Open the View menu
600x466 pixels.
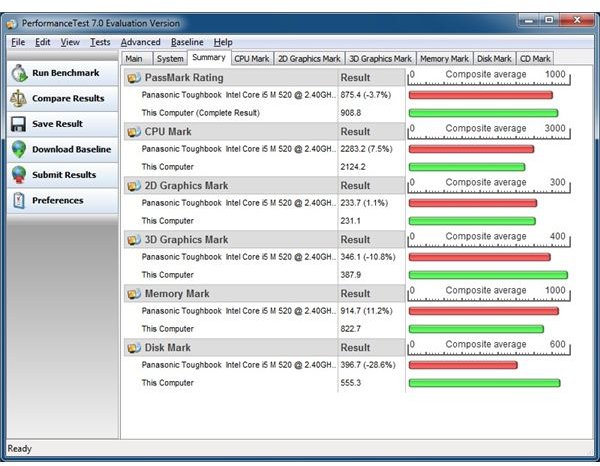click(70, 42)
